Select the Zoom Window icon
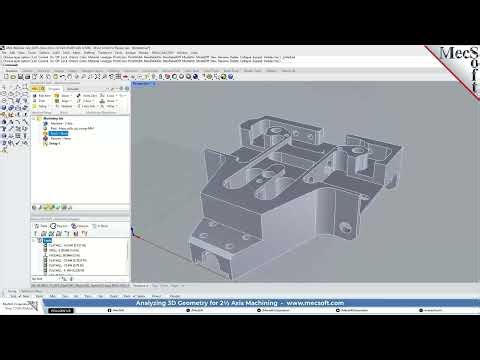This screenshot has height=360, width=480. coord(90,77)
